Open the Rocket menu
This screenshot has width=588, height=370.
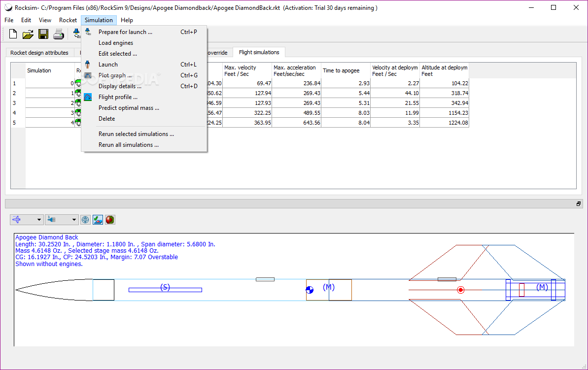click(68, 20)
